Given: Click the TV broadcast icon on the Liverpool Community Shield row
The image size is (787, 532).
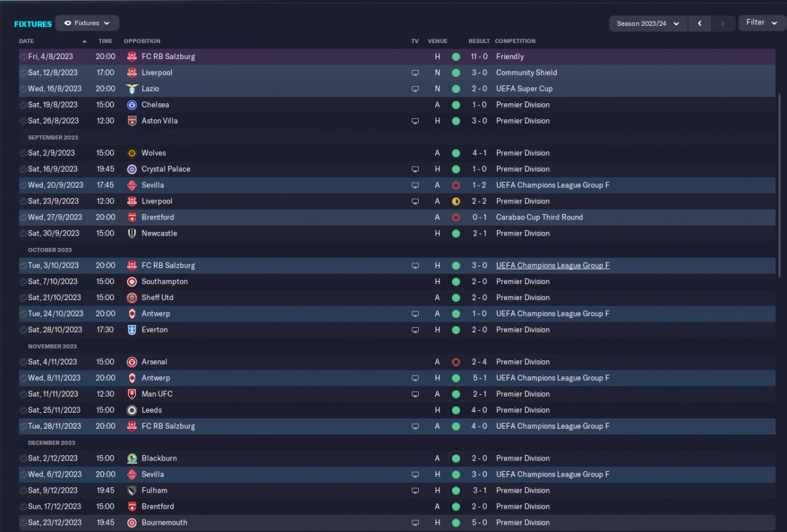Looking at the screenshot, I should pyautogui.click(x=415, y=73).
